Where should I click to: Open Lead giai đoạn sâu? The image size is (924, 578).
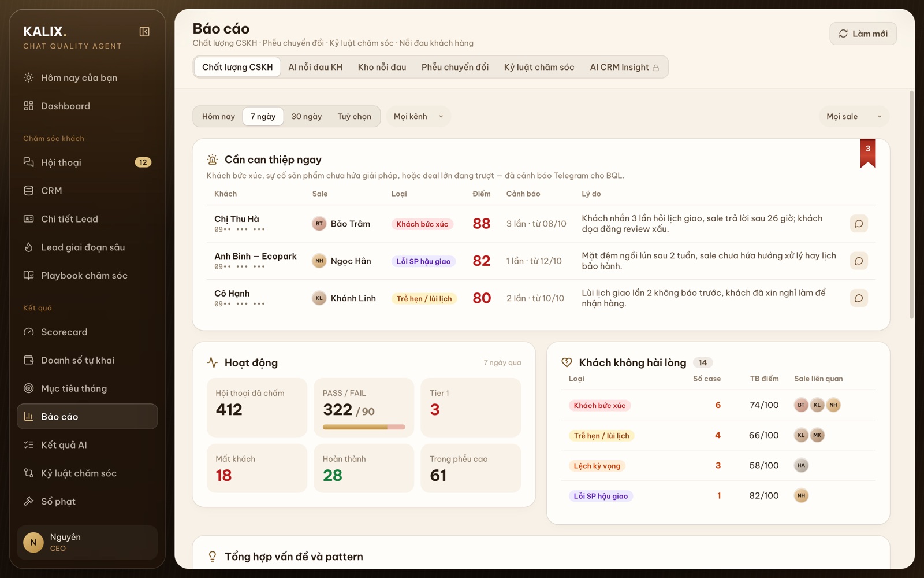pyautogui.click(x=87, y=247)
